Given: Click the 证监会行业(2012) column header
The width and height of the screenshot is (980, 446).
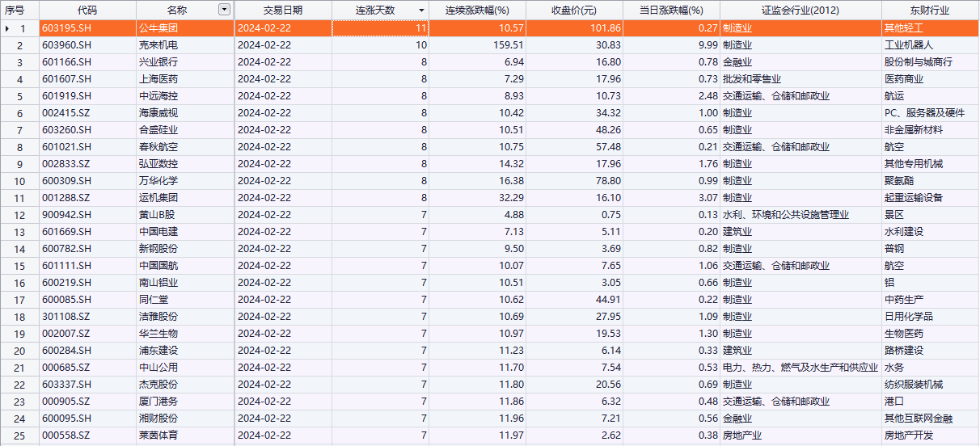Looking at the screenshot, I should click(x=800, y=11).
